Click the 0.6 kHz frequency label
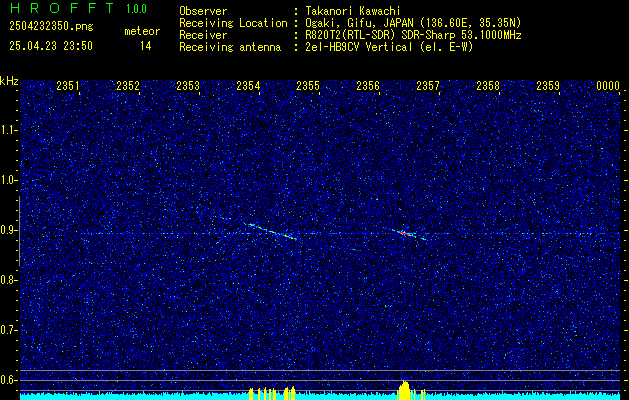This screenshot has width=629, height=400. point(8,380)
